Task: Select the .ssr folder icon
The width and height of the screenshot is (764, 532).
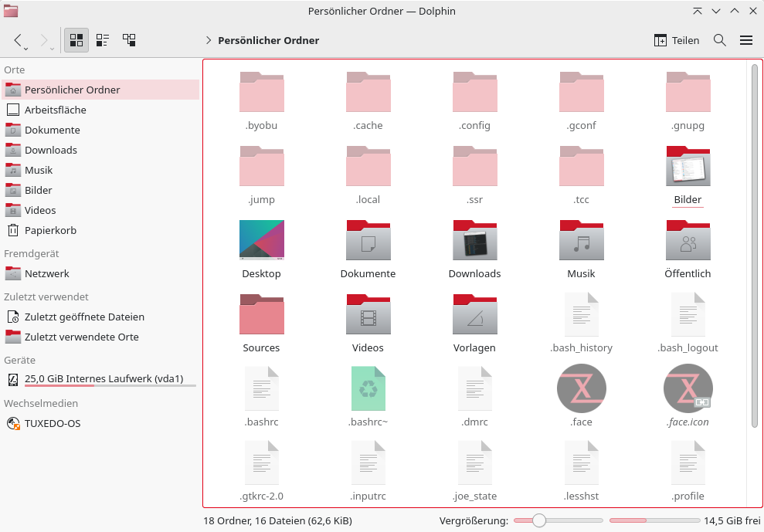Action: (x=475, y=166)
